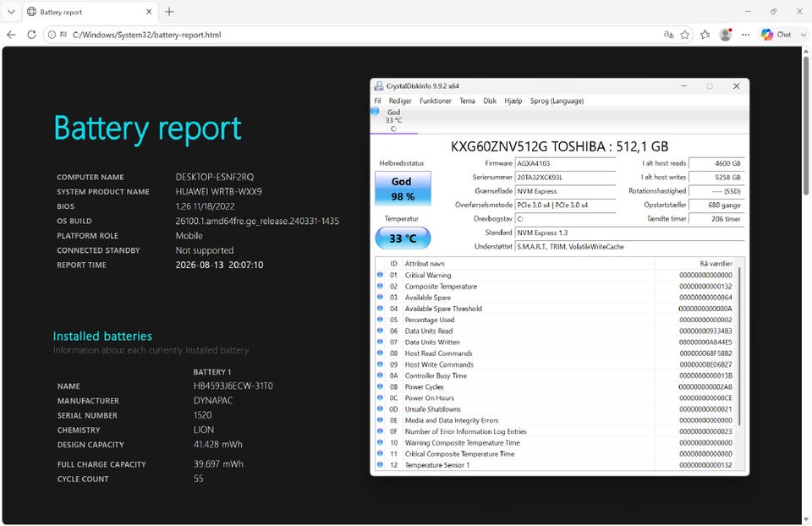
Task: Click the Installed batteries heading
Action: tap(102, 336)
